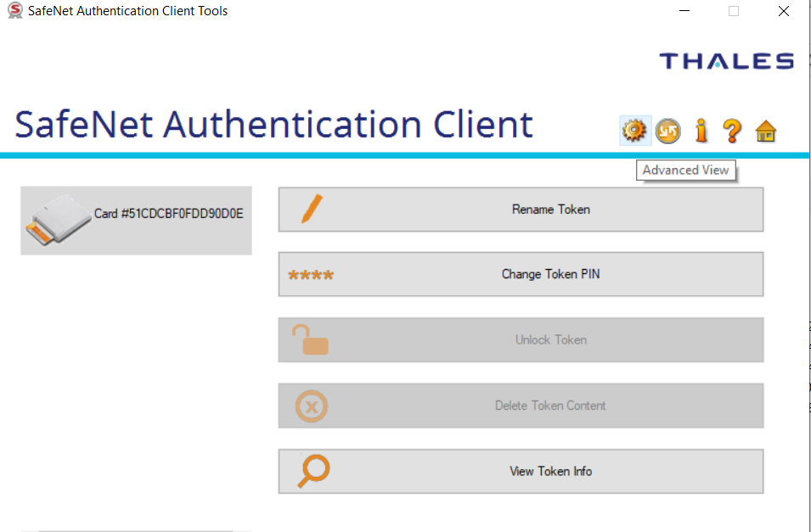This screenshot has width=811, height=532.
Task: Go to Home via the house icon
Action: pyautogui.click(x=766, y=132)
